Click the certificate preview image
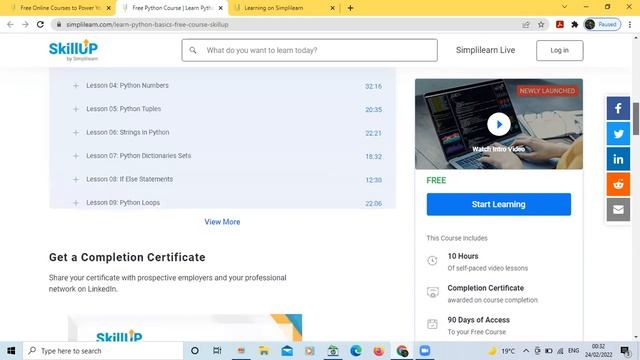 185,328
